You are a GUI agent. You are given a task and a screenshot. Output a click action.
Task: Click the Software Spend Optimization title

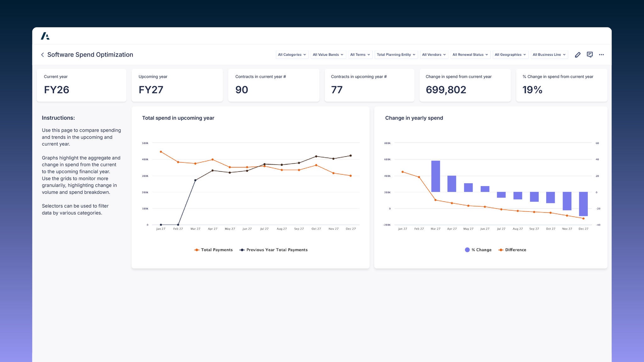coord(90,55)
